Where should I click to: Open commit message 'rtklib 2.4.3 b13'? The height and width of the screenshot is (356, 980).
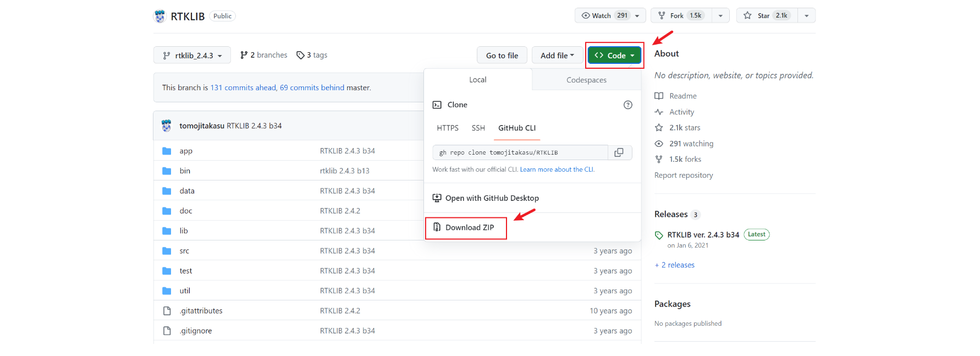pos(345,171)
